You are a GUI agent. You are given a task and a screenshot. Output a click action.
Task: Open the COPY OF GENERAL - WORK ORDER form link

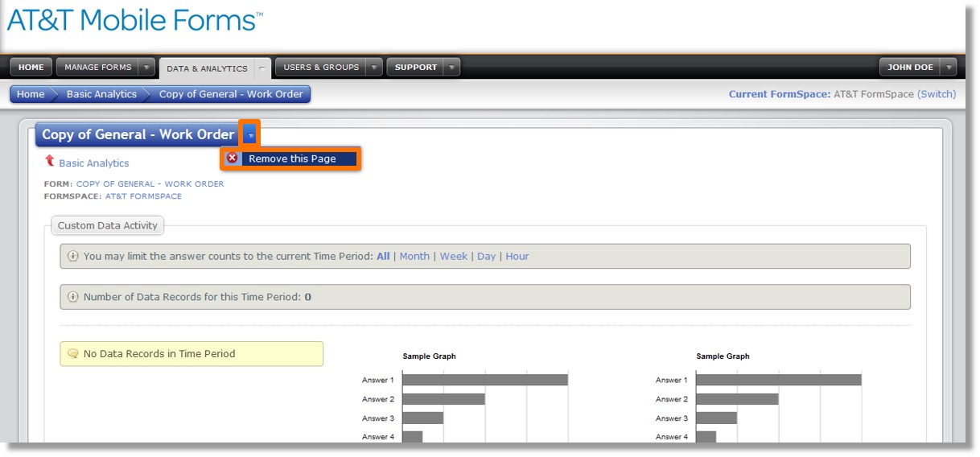point(150,183)
